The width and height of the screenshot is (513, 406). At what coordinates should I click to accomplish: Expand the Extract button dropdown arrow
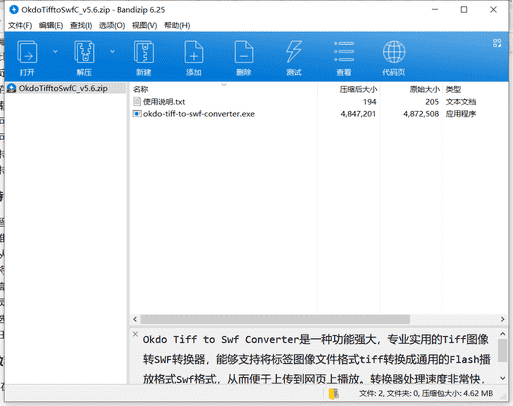(x=112, y=51)
